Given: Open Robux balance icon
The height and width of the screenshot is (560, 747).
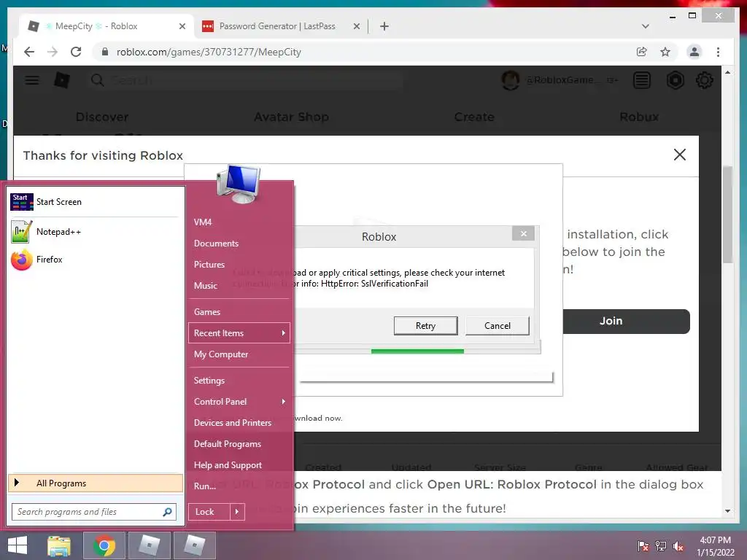Looking at the screenshot, I should click(675, 80).
